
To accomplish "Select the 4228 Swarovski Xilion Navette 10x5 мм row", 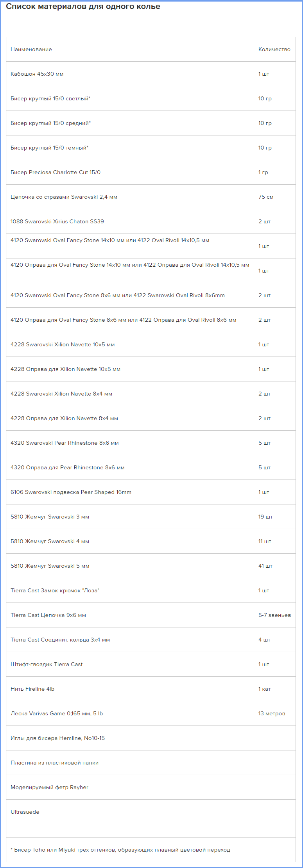I will tap(63, 345).
